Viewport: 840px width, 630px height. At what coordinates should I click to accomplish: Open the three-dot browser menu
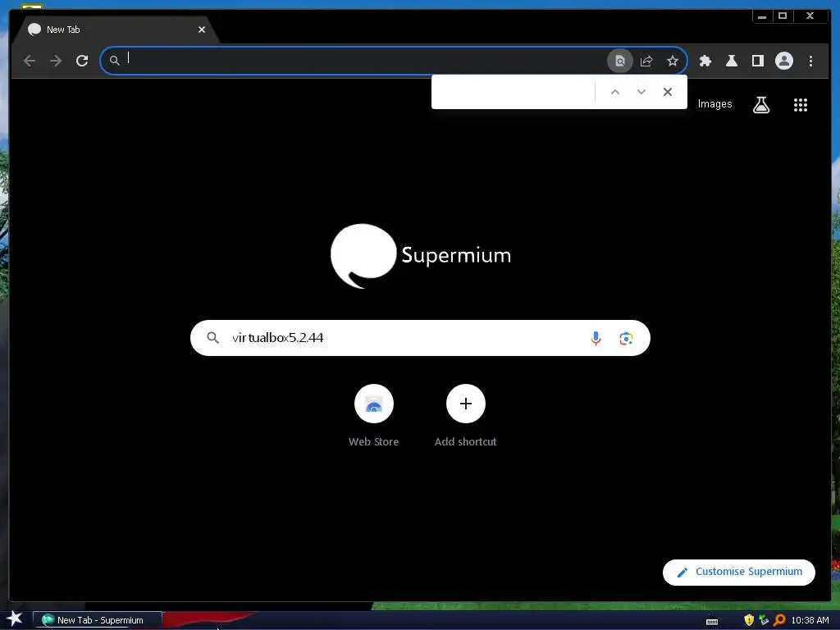pyautogui.click(x=811, y=61)
